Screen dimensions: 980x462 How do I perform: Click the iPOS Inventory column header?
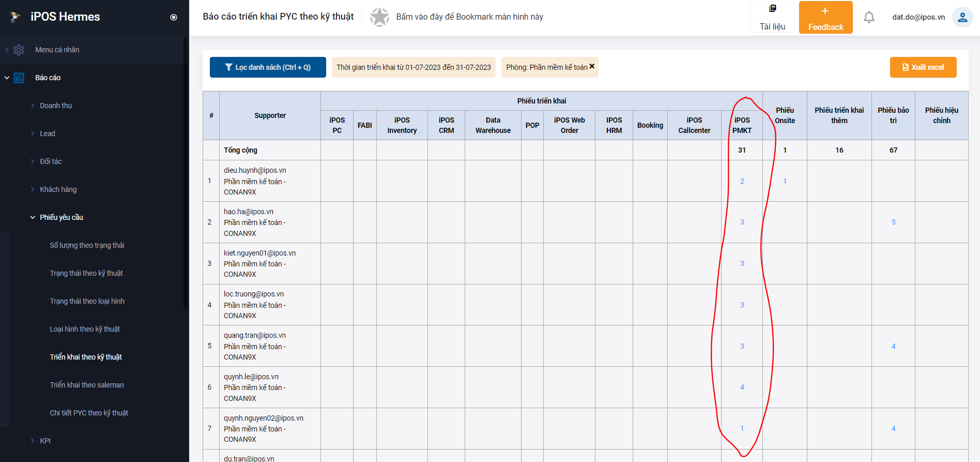click(402, 125)
